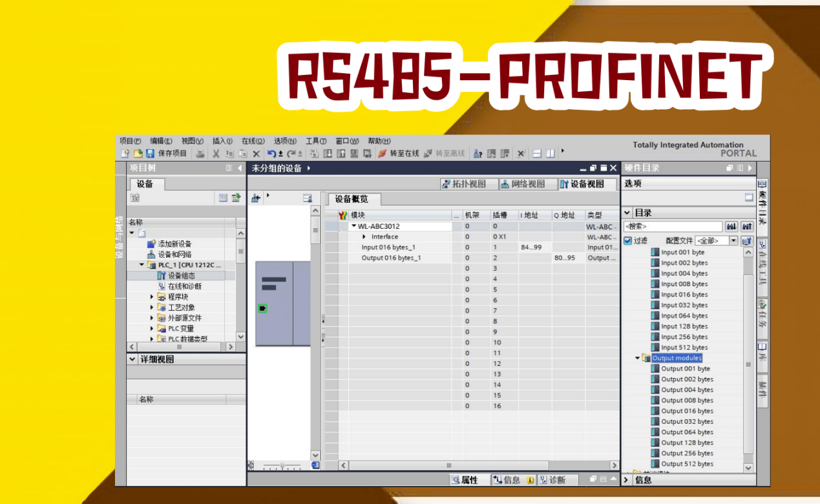Click the catalog search upward icon
Screen dimensions: 820x504
(x=748, y=227)
